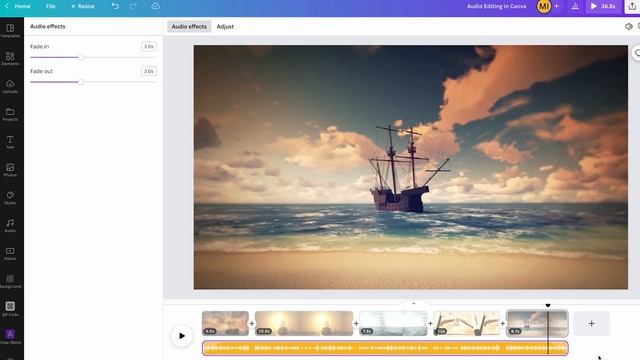Add a new page to timeline

[591, 323]
